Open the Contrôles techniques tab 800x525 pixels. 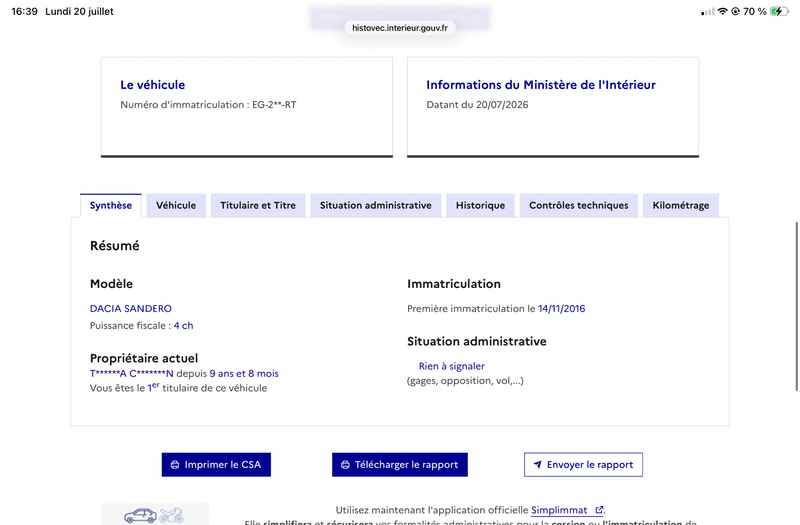coord(579,206)
